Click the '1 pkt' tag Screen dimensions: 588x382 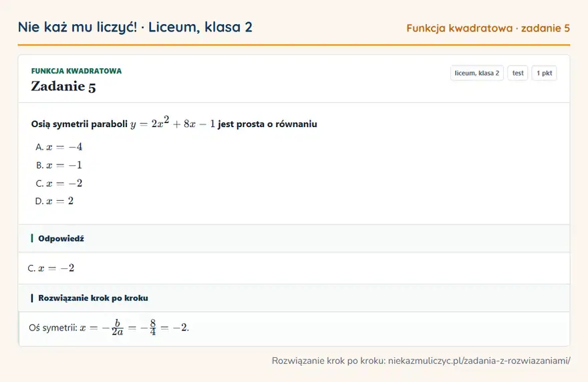(x=544, y=73)
